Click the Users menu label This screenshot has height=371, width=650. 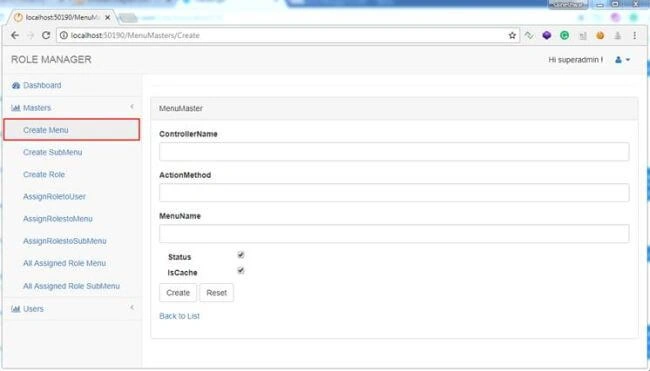[33, 309]
